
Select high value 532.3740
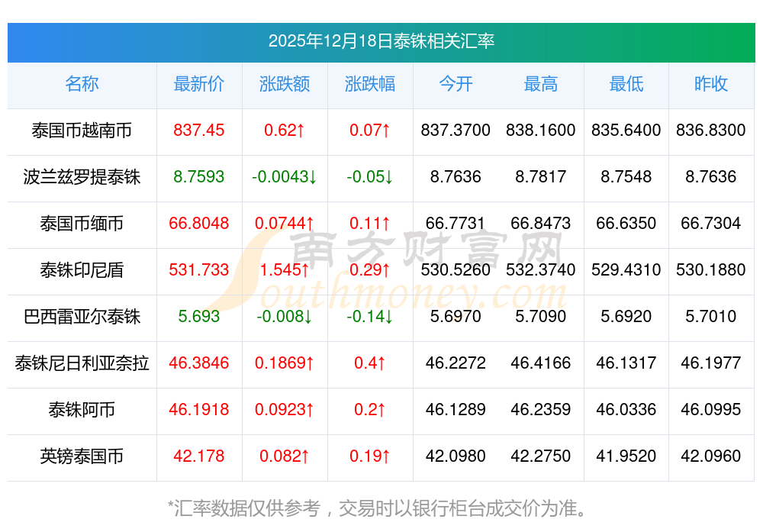coord(541,269)
